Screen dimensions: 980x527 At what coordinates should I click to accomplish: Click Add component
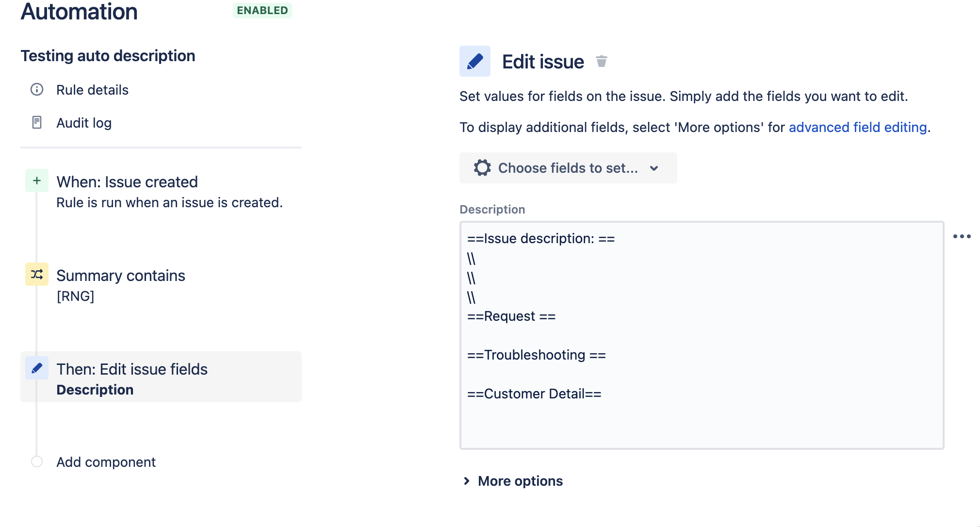(105, 461)
